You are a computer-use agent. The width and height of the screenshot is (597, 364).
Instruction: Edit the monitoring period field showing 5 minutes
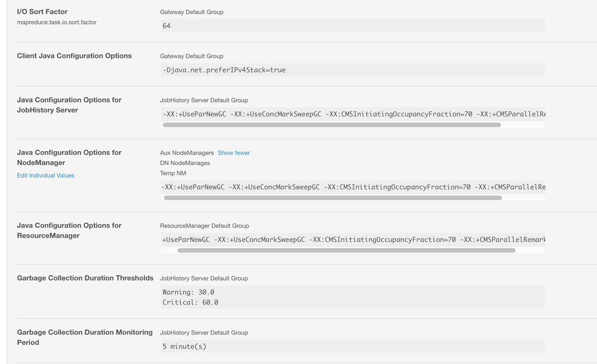pyautogui.click(x=353, y=346)
